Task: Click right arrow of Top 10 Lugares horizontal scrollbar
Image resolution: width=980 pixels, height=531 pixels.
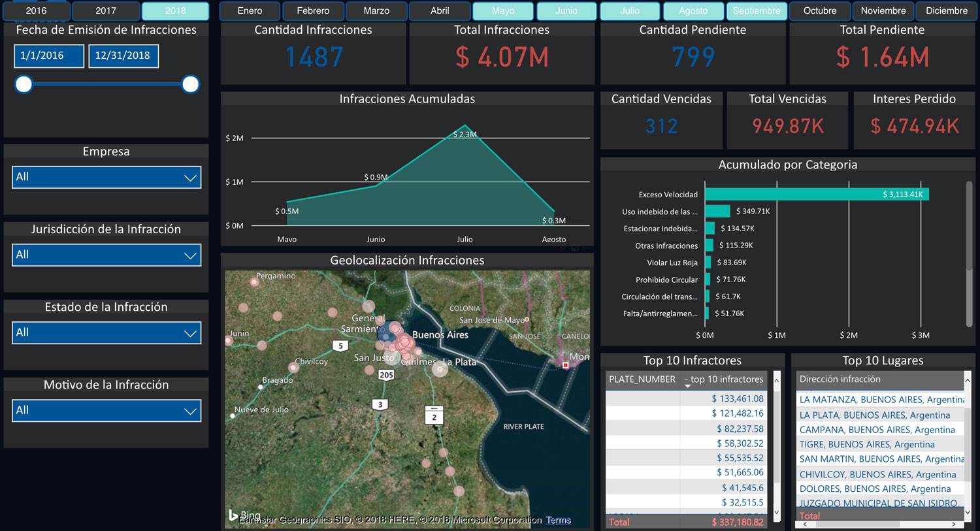Action: [x=954, y=524]
